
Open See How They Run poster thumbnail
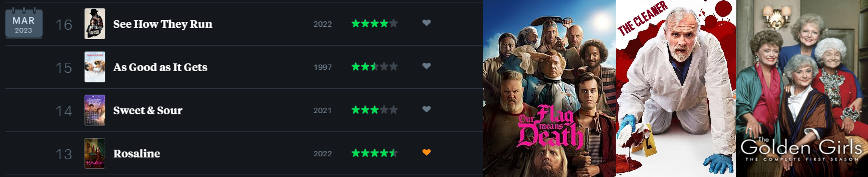point(95,24)
